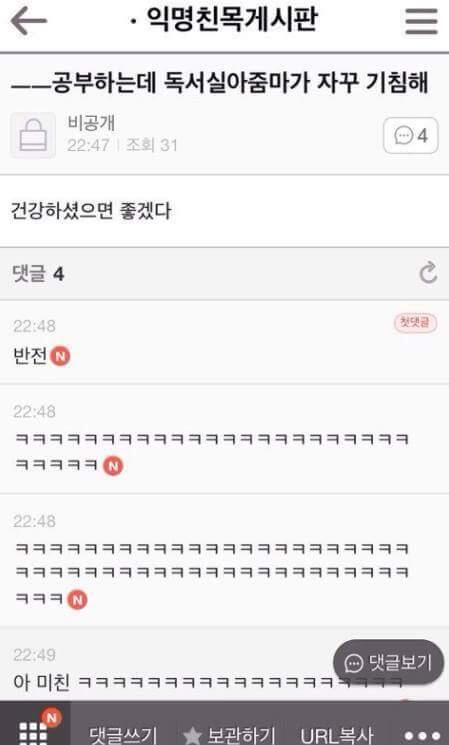
Task: Open the comment count bubble showing 4
Action: click(411, 136)
